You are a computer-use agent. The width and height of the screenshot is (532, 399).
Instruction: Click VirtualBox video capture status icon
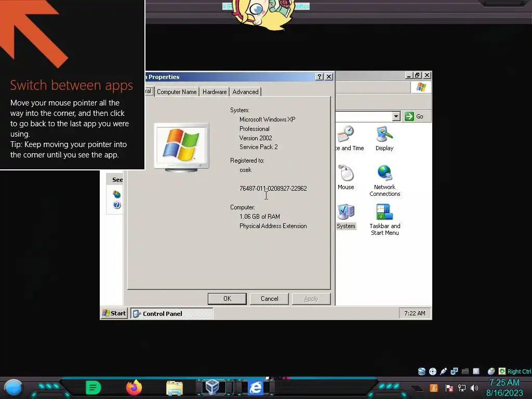476,371
